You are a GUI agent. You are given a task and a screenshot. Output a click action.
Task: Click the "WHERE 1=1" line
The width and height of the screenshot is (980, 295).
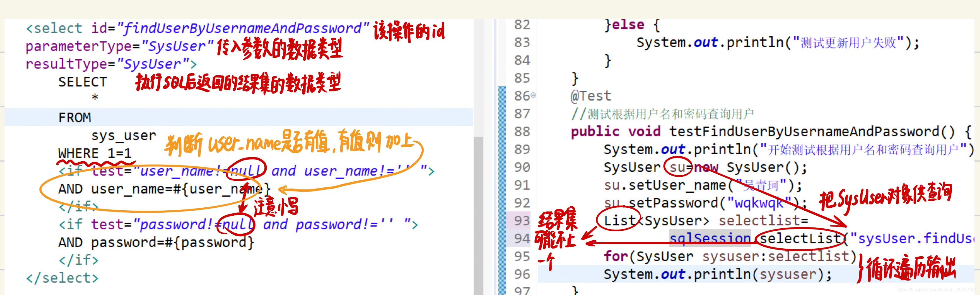pos(95,153)
